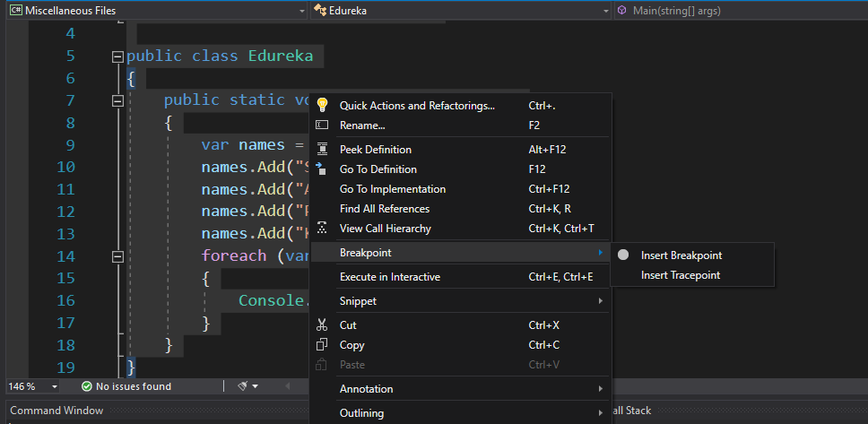Click the code cleanup broom icon
The image size is (868, 424).
click(x=242, y=385)
